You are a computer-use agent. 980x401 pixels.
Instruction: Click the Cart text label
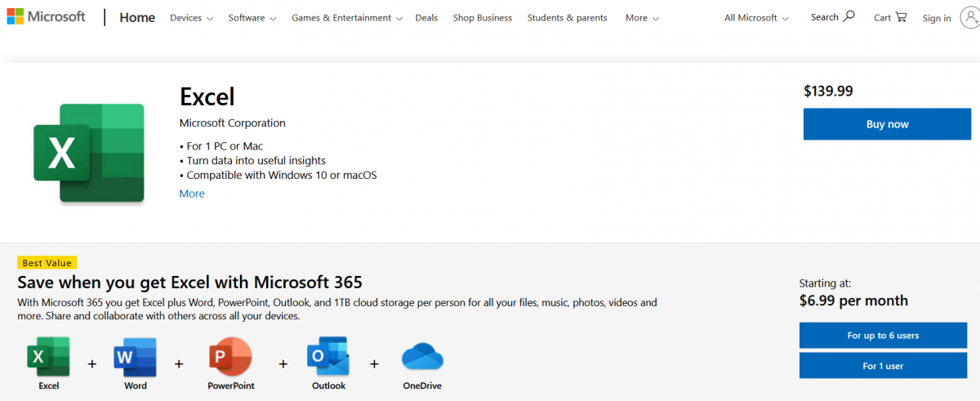click(x=883, y=17)
